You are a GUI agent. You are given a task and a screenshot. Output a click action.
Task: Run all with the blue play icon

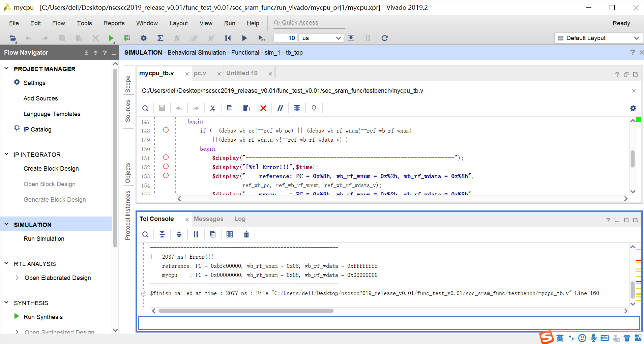pyautogui.click(x=244, y=38)
